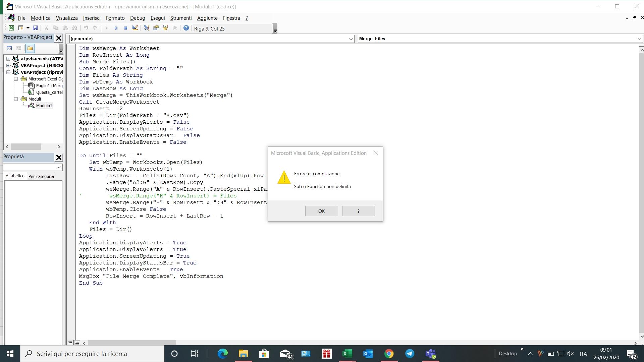
Task: Expand the atpvbaen.xls project node
Action: 8,59
